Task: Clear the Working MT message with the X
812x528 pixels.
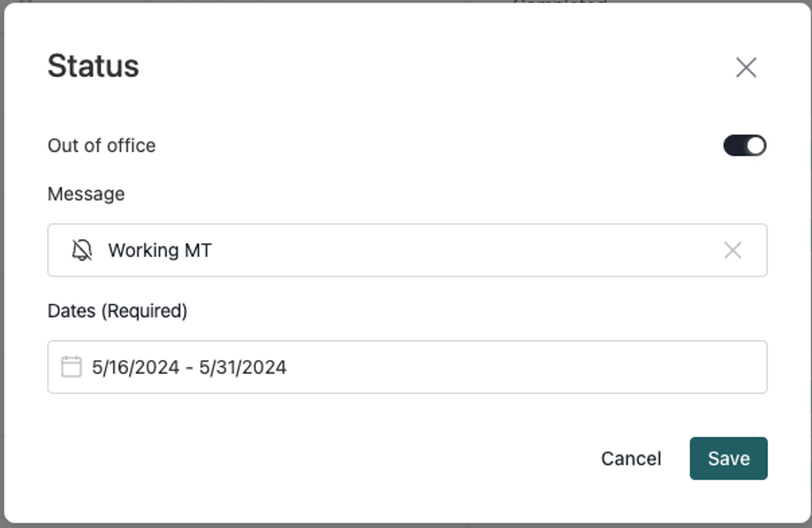Action: 732,250
